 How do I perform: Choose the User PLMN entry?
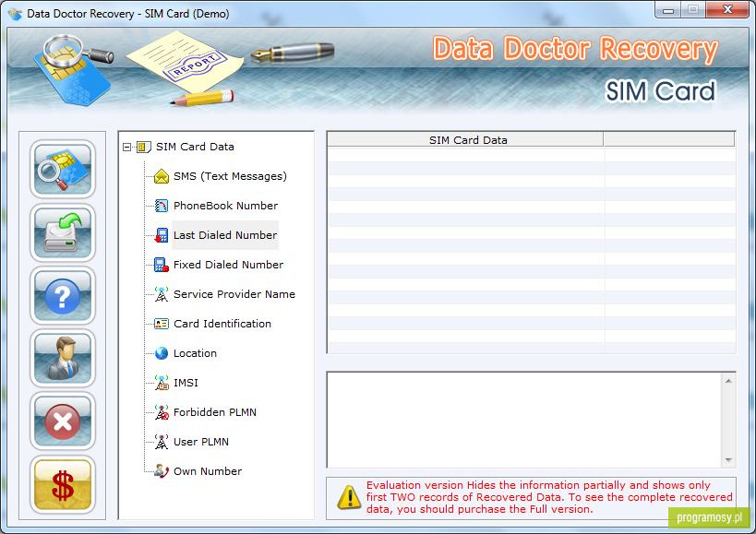tap(201, 442)
